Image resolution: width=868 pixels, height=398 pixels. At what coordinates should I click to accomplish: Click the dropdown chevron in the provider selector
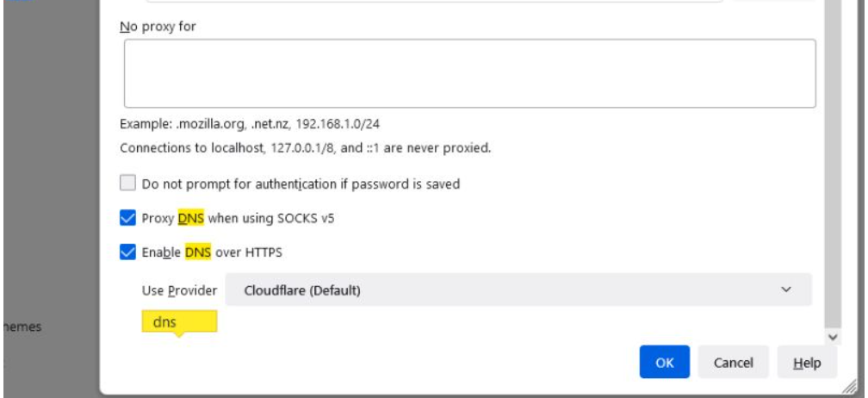(785, 290)
